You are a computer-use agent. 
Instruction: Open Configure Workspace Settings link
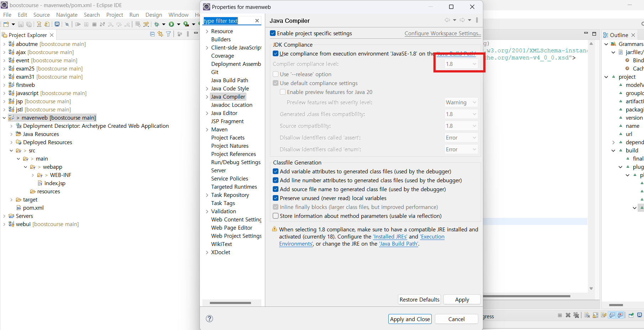click(x=443, y=33)
